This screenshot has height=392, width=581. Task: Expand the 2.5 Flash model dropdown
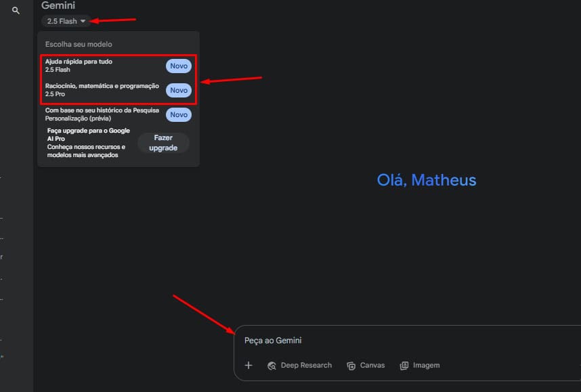tap(66, 21)
